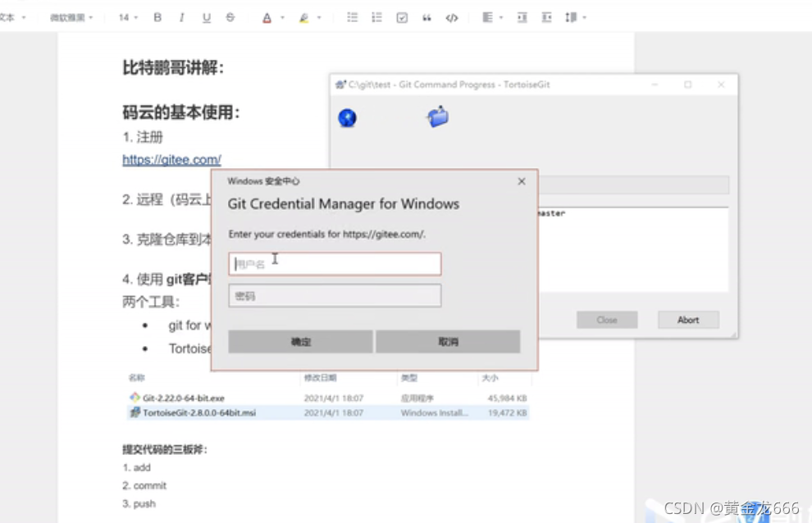
Task: Click the 两个工具 line
Action: pos(151,302)
